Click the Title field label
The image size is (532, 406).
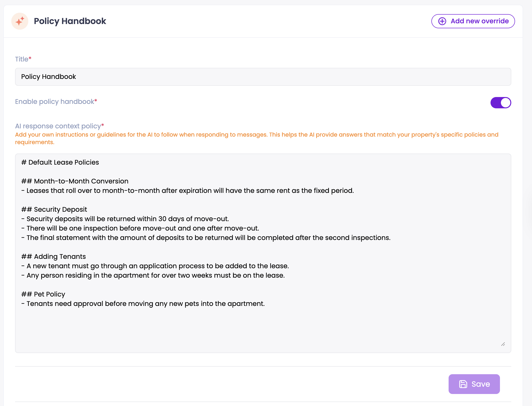tap(22, 59)
